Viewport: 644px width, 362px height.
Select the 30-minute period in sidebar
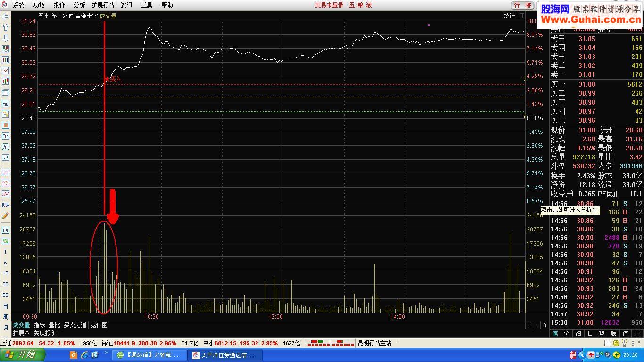6,284
